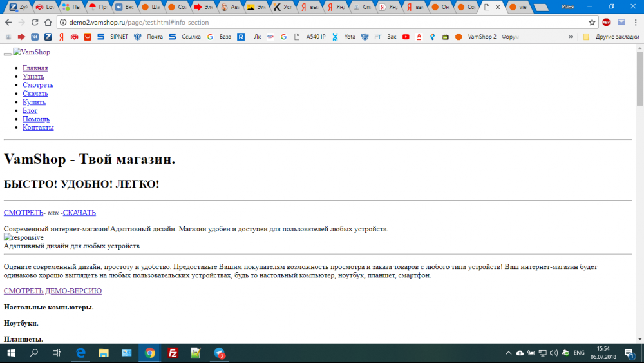The height and width of the screenshot is (363, 644).
Task: Click the page vertical scrollbar thumb
Action: (x=640, y=78)
